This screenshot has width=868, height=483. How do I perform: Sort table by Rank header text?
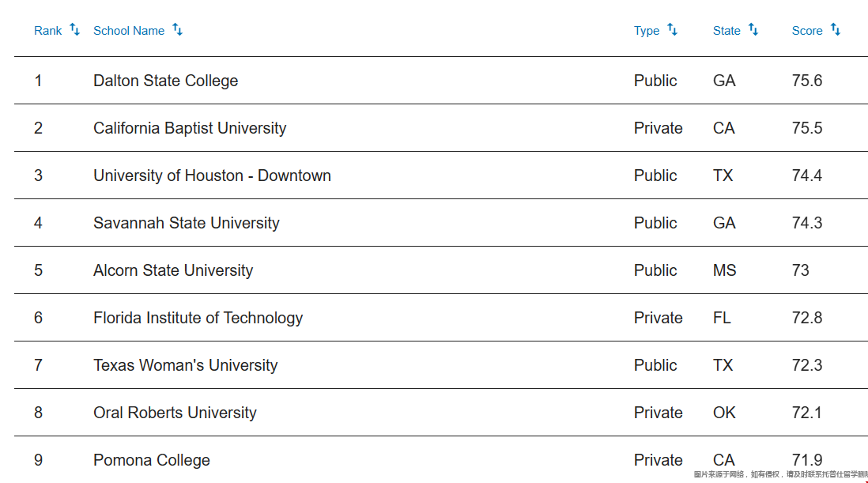[48, 31]
